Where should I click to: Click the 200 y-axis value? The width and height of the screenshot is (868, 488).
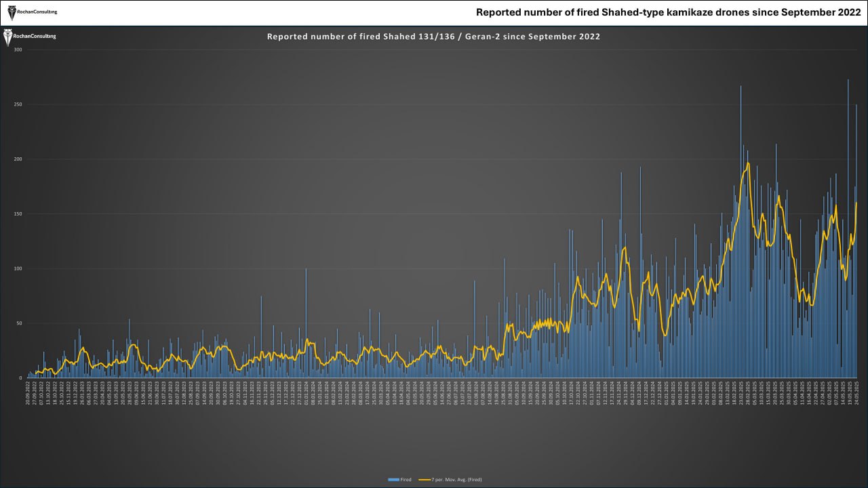(x=18, y=159)
